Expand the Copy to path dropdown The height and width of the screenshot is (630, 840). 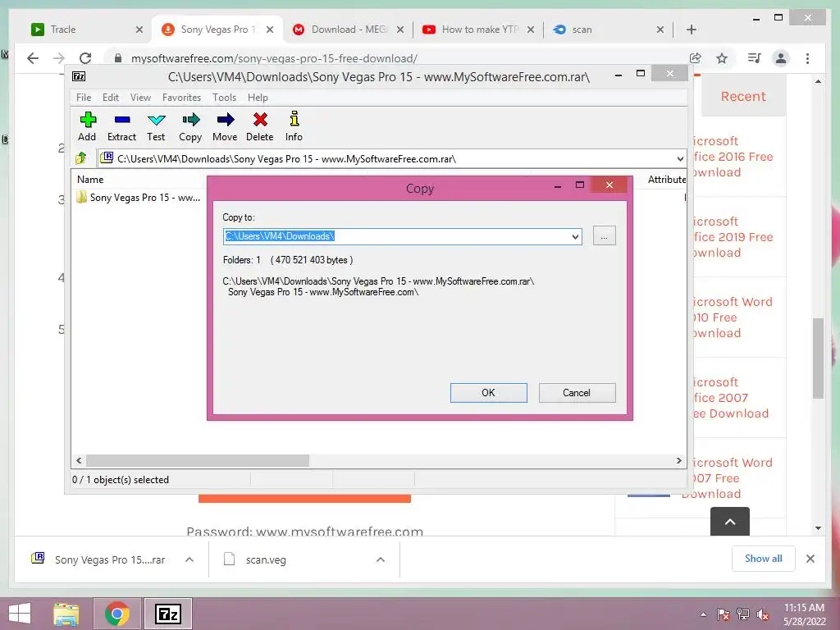(x=575, y=236)
